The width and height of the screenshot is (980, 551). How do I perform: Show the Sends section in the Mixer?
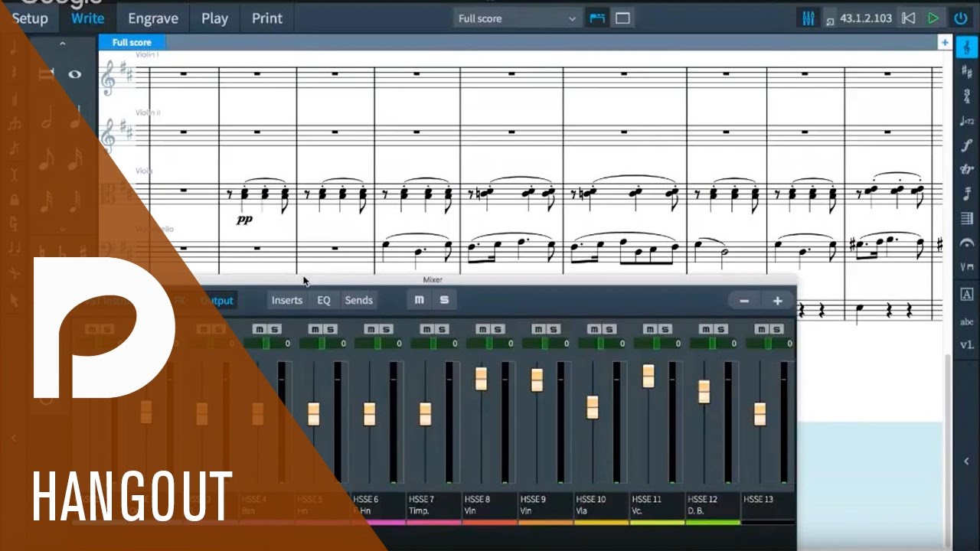(358, 301)
